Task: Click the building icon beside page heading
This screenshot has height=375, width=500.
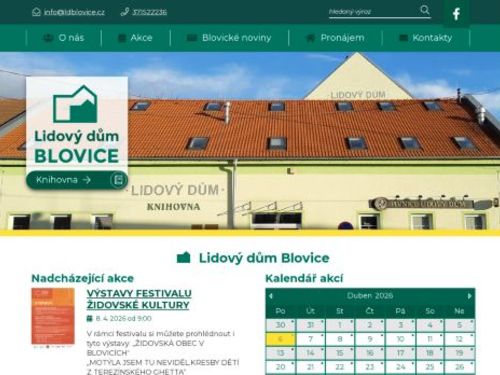Action: coord(183,258)
